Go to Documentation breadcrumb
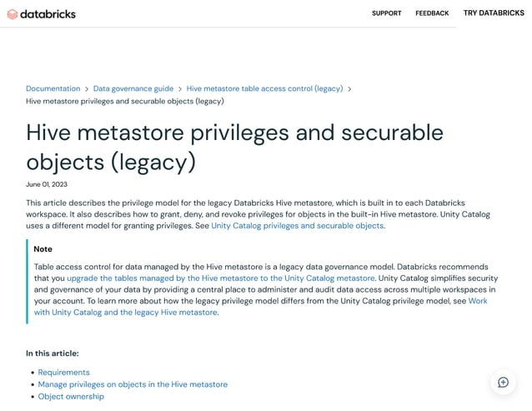The height and width of the screenshot is (411, 532). click(x=53, y=88)
